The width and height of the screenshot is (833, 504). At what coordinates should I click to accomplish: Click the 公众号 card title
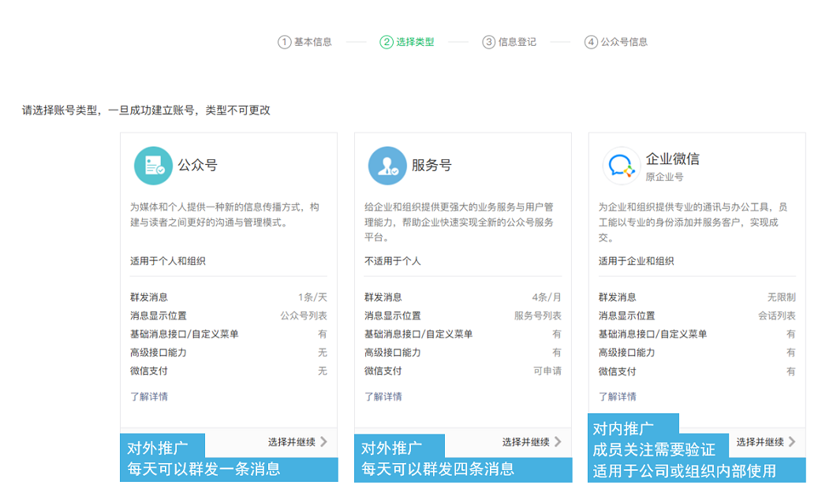coord(198,165)
